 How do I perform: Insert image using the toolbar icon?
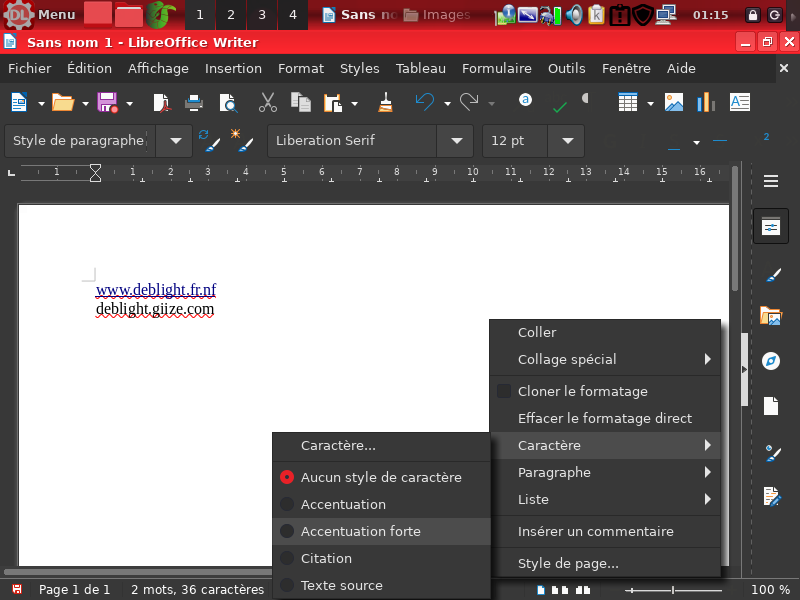point(674,103)
